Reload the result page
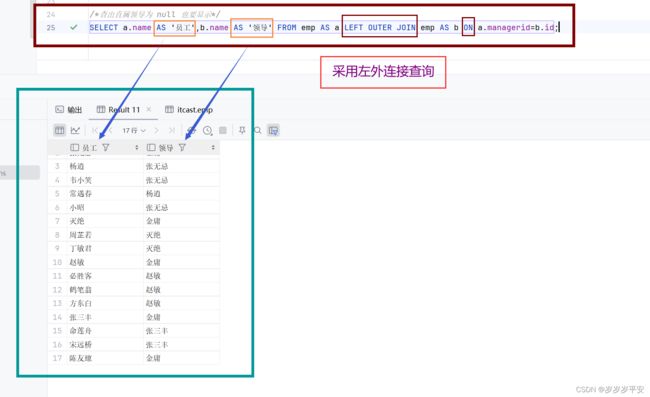The width and height of the screenshot is (650, 397). [x=191, y=131]
